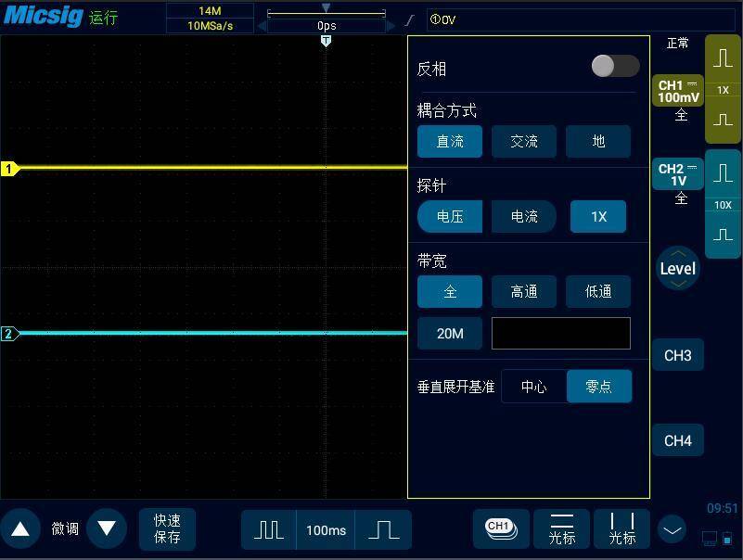Increase CH1 vertical scale with large pulse icon
The width and height of the screenshot is (743, 560).
coord(724,57)
